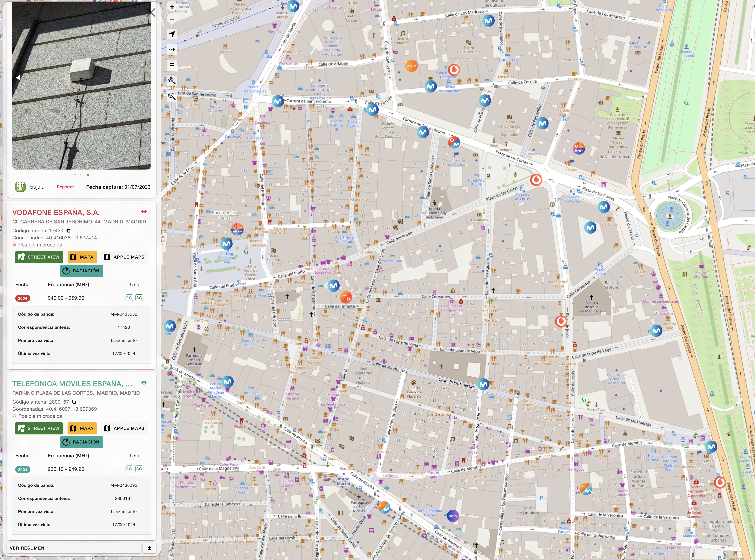Viewport: 755px width, 560px height.
Task: Select Movistar marker at Parking de Santa Ana
Action: pyautogui.click(x=227, y=244)
